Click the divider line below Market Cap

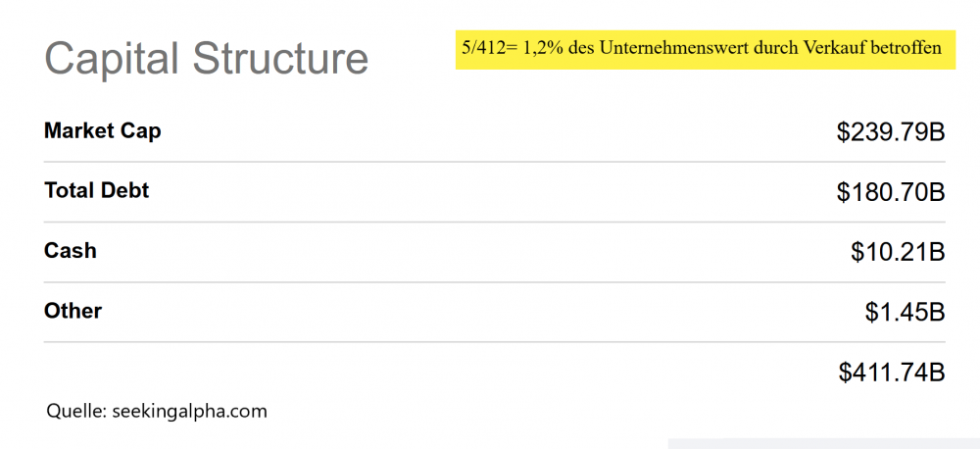click(494, 162)
